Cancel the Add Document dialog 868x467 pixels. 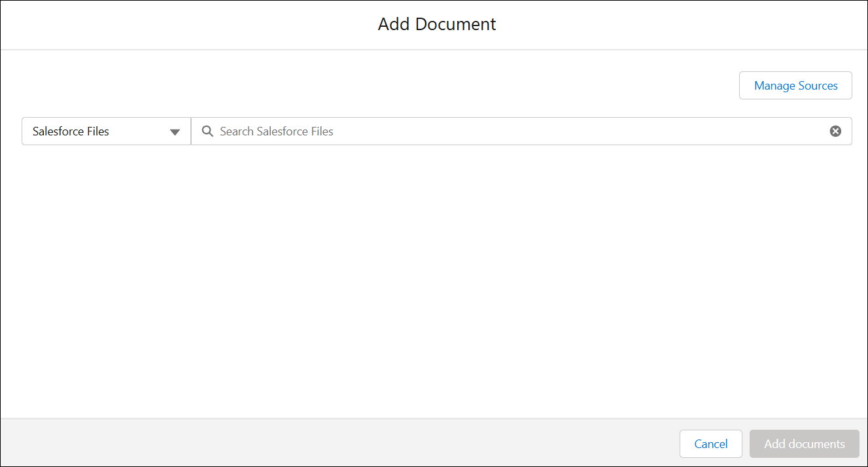click(711, 443)
